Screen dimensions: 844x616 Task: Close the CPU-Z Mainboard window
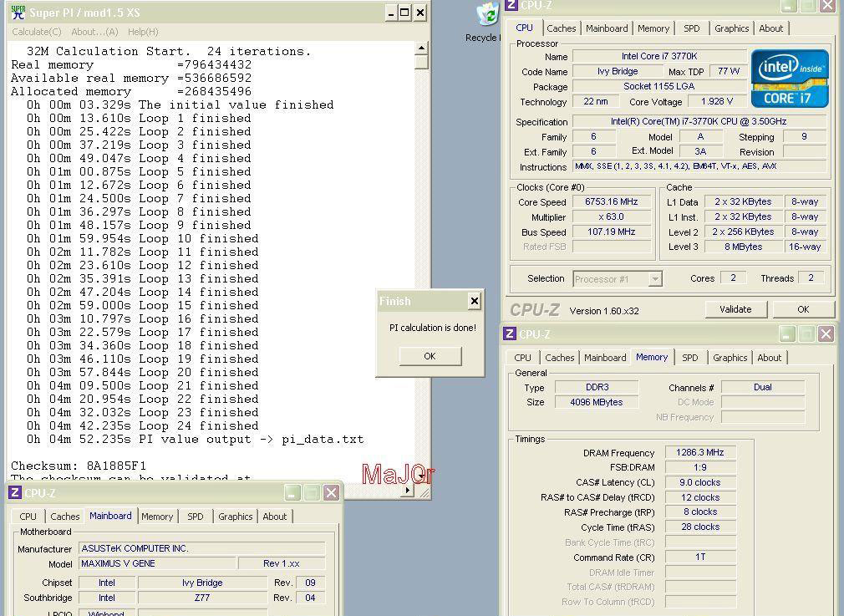(331, 492)
